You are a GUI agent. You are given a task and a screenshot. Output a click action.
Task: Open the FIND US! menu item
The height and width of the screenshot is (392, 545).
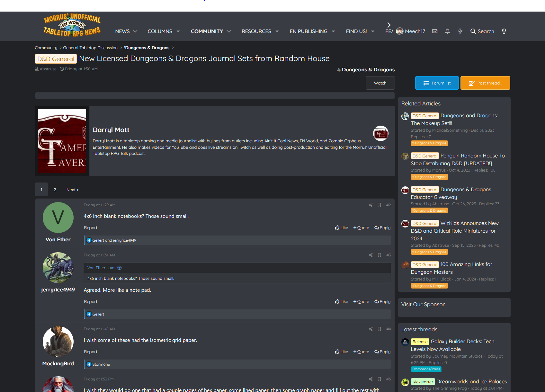point(356,31)
